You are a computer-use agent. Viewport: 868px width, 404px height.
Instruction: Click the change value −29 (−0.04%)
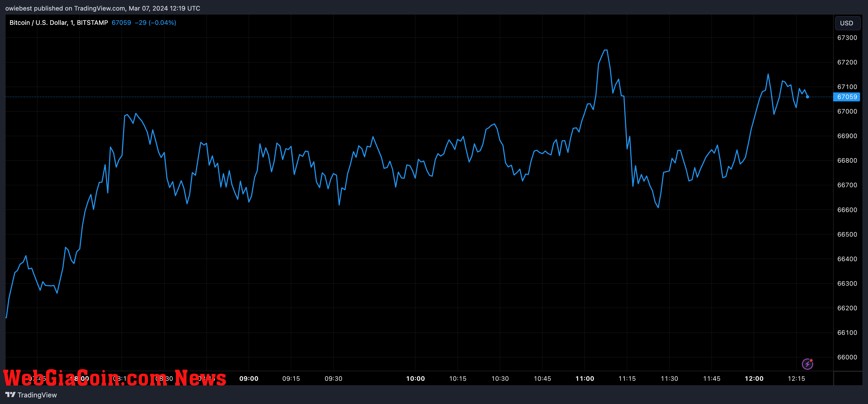[x=155, y=22]
